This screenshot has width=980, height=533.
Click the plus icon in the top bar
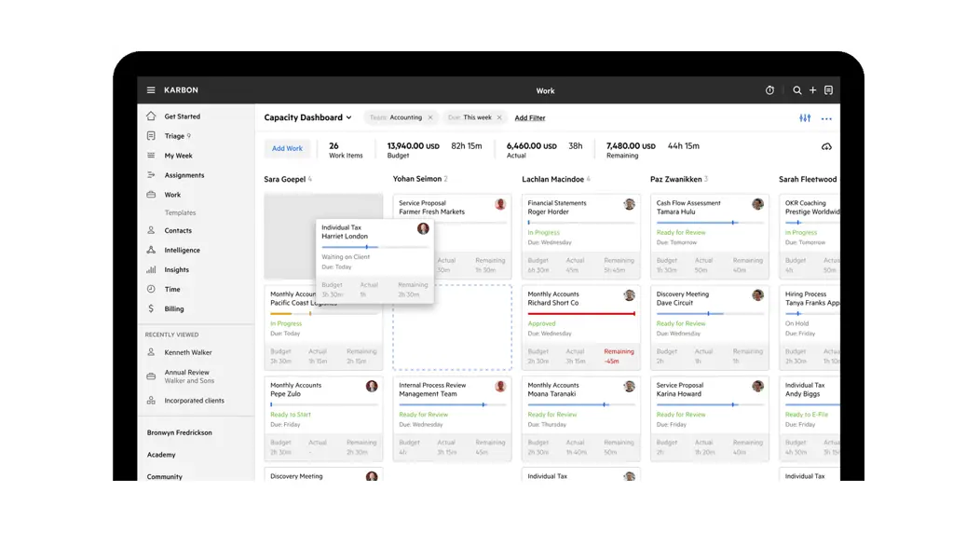point(812,90)
